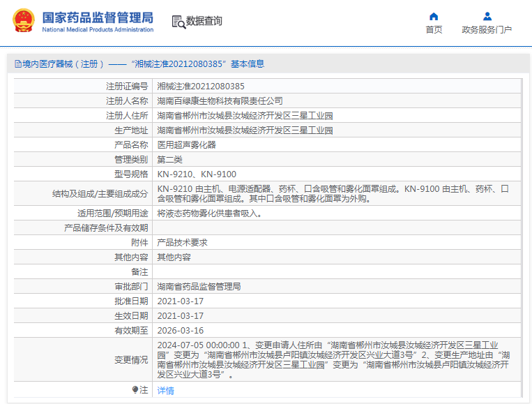This screenshot has height=404, width=532.
Task: Open the 详情 details link
Action: coord(165,391)
